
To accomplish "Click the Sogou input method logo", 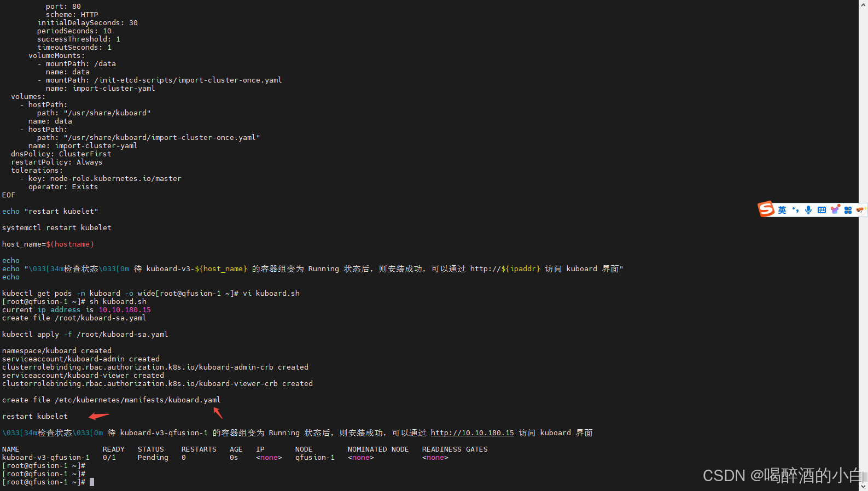I will point(766,209).
